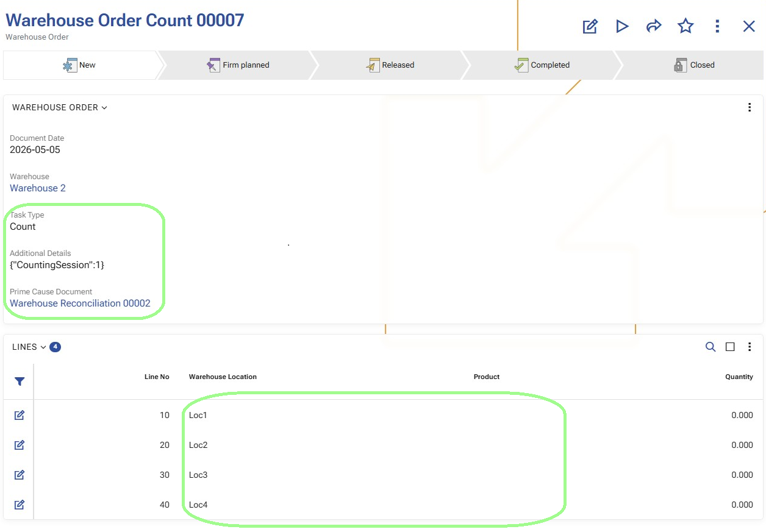766x532 pixels.
Task: Click line number 30 cell
Action: point(165,475)
